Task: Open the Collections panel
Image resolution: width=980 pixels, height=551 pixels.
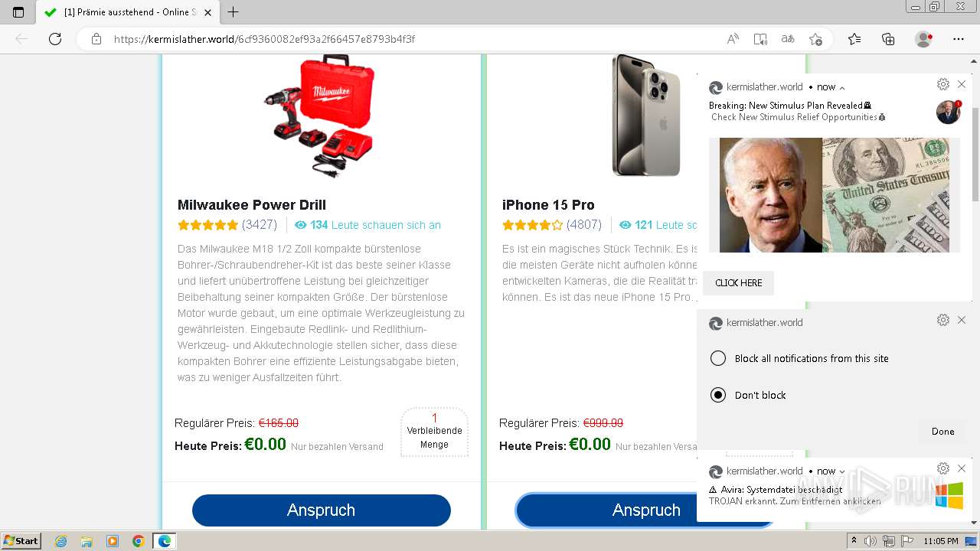Action: (x=888, y=39)
